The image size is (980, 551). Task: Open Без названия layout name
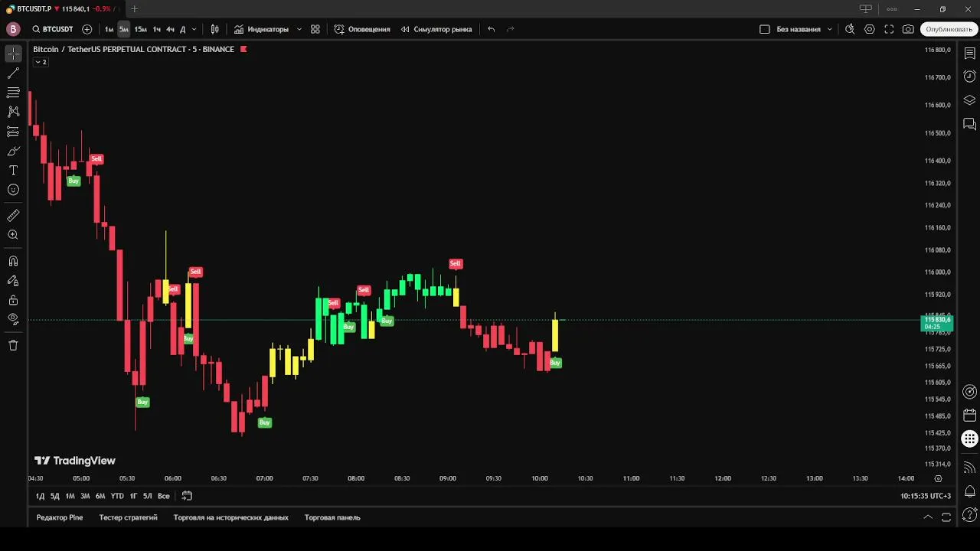[798, 29]
